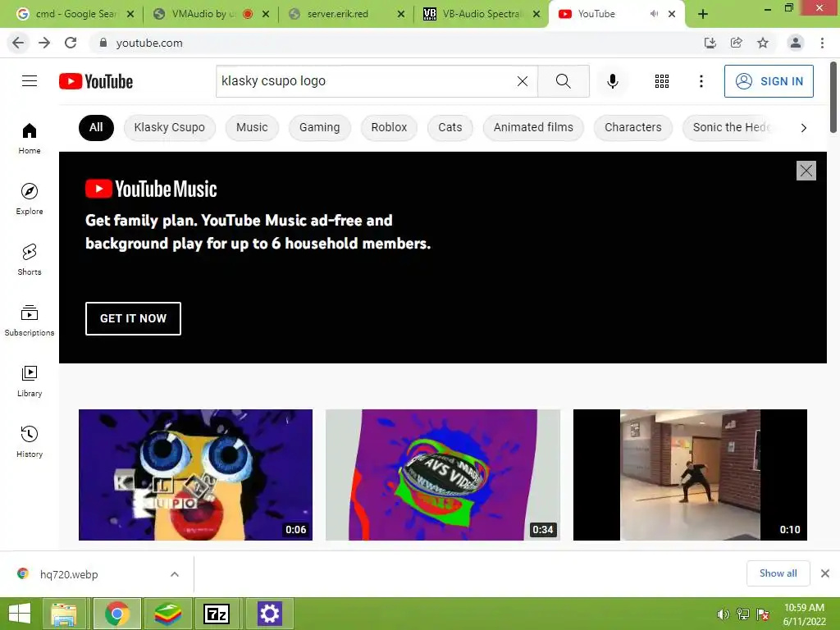Filter by Music chip
Screen dimensions: 840x630
tap(252, 127)
